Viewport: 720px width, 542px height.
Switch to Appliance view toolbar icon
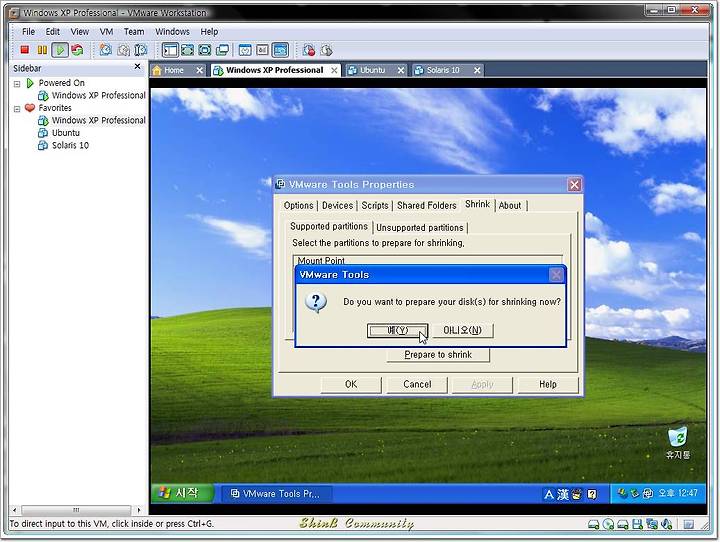point(263,50)
